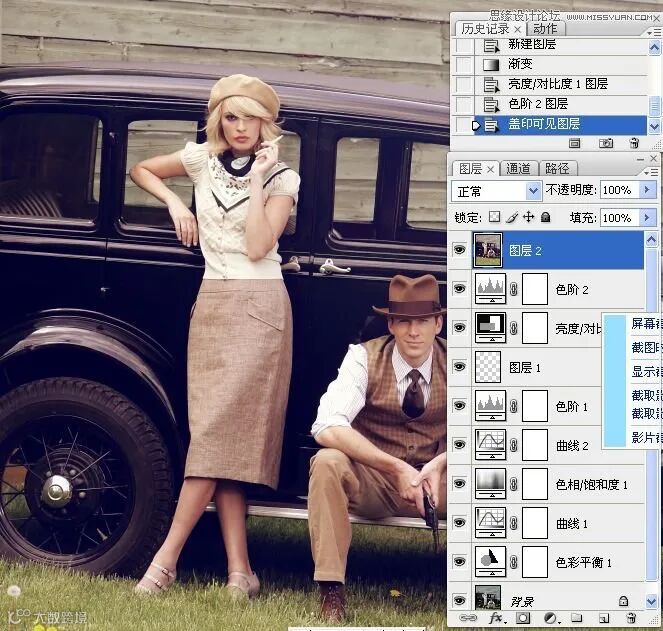Set history brush source box for 渐变 state
The image size is (663, 631).
(464, 64)
